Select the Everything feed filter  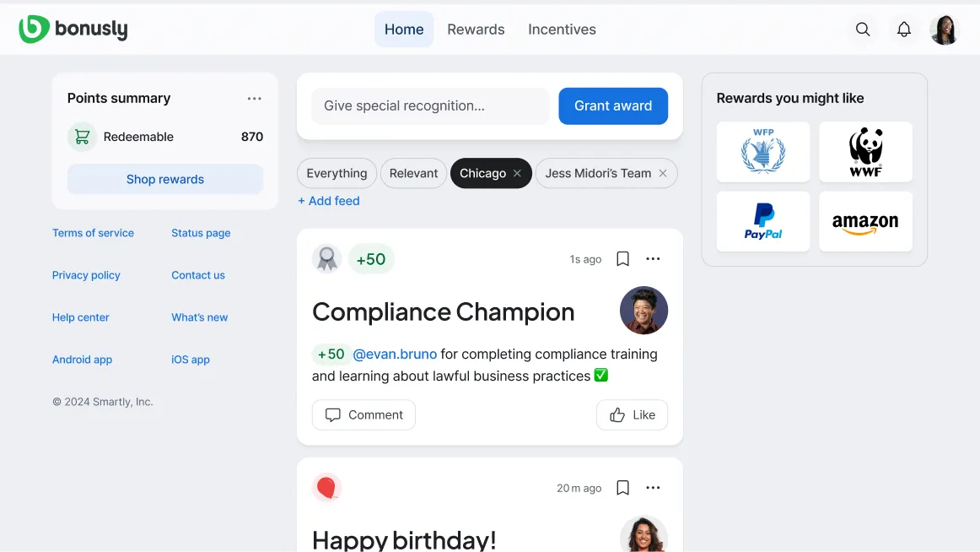(337, 173)
